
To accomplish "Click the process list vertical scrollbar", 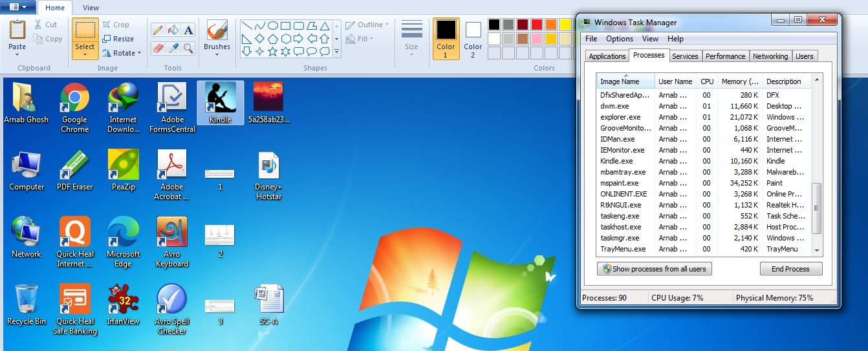I will point(816,165).
